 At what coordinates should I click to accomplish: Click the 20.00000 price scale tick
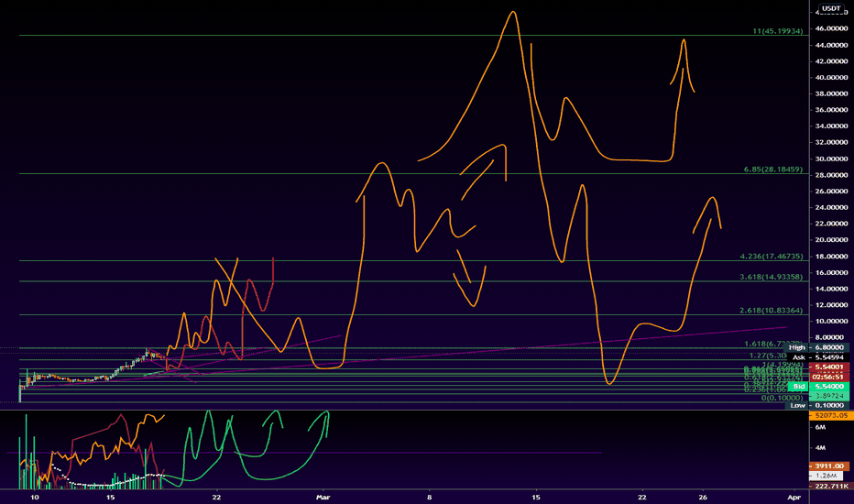pos(831,240)
